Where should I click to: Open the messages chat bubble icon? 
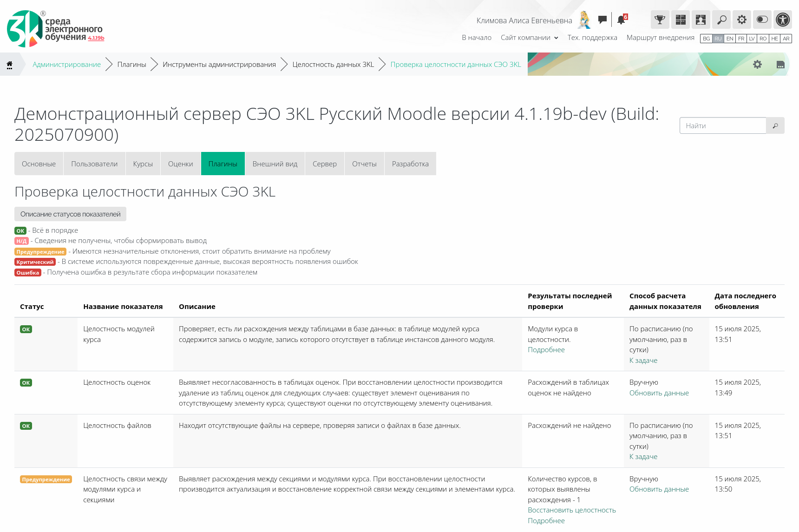tap(603, 20)
